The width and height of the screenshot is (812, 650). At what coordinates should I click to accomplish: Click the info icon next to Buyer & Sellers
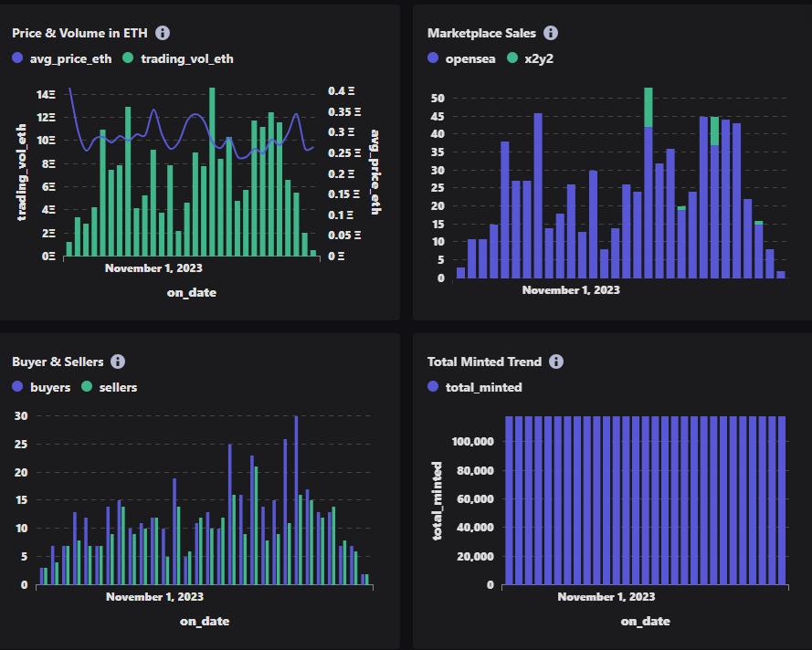[x=118, y=362]
